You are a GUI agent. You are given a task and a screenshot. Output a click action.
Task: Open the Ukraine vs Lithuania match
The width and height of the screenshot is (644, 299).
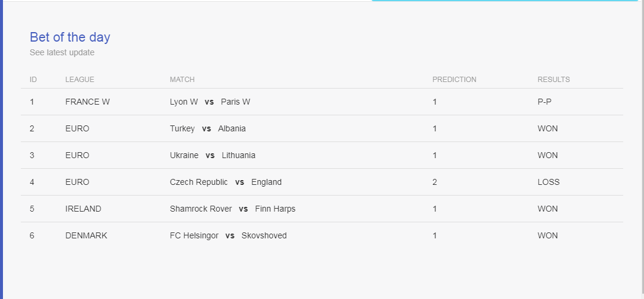click(212, 155)
